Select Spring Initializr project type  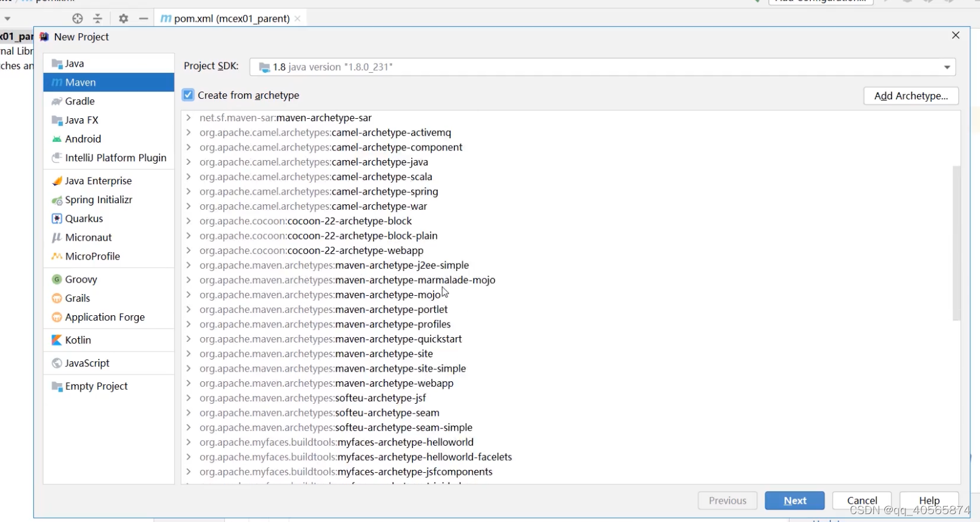109,200
